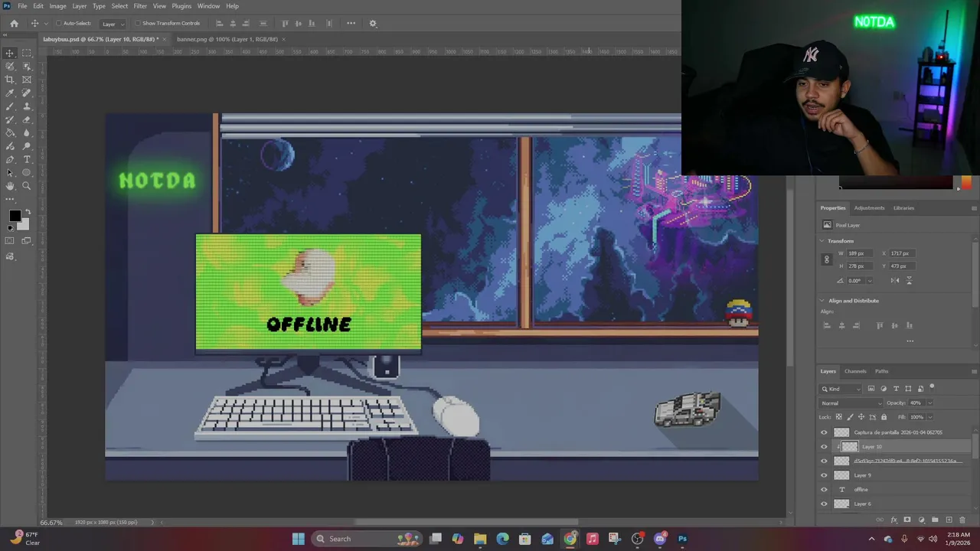Select the Zoom tool
980x551 pixels.
[27, 186]
